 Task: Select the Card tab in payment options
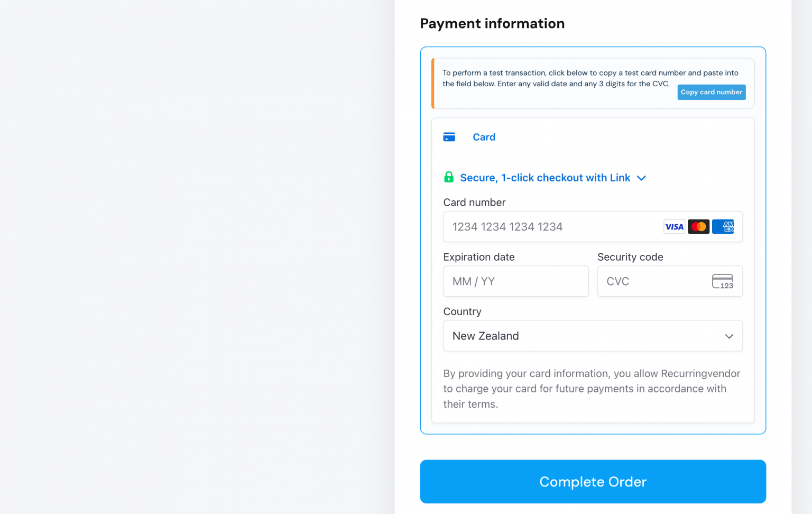(484, 137)
